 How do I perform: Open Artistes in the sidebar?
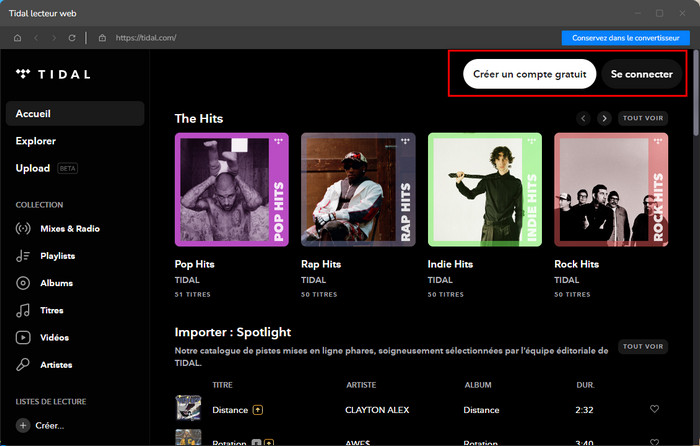click(56, 365)
